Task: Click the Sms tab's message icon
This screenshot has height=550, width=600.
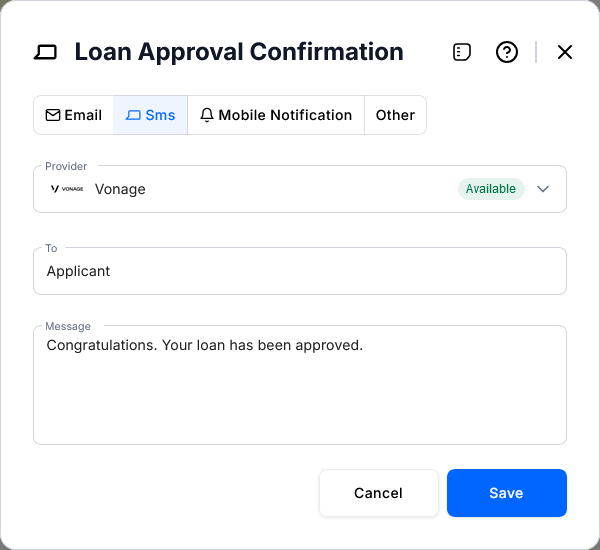Action: point(133,115)
